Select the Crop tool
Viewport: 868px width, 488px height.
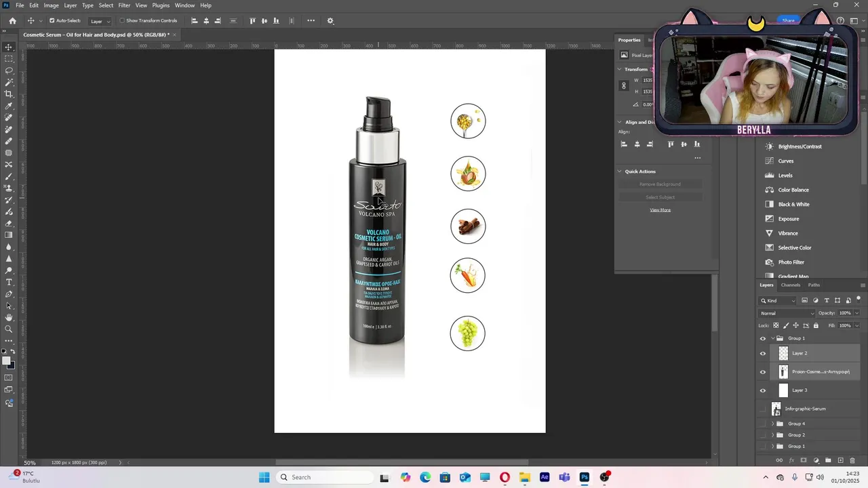[x=9, y=94]
